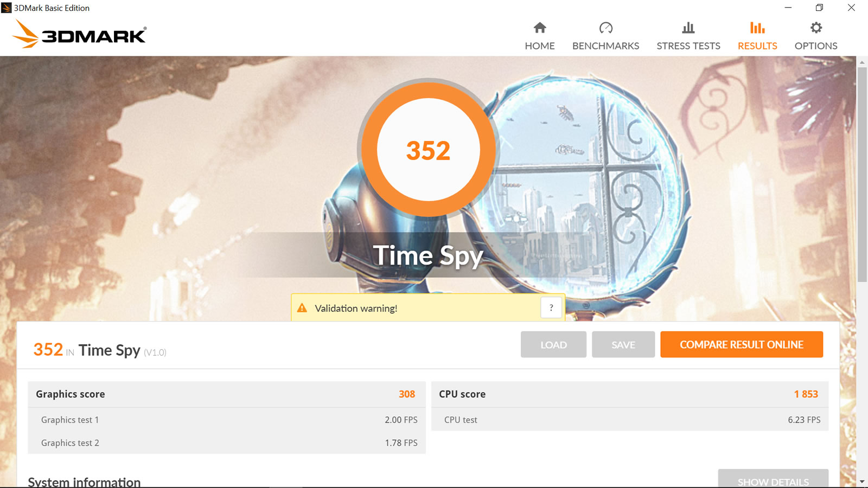Click the LOAD button

(x=553, y=344)
